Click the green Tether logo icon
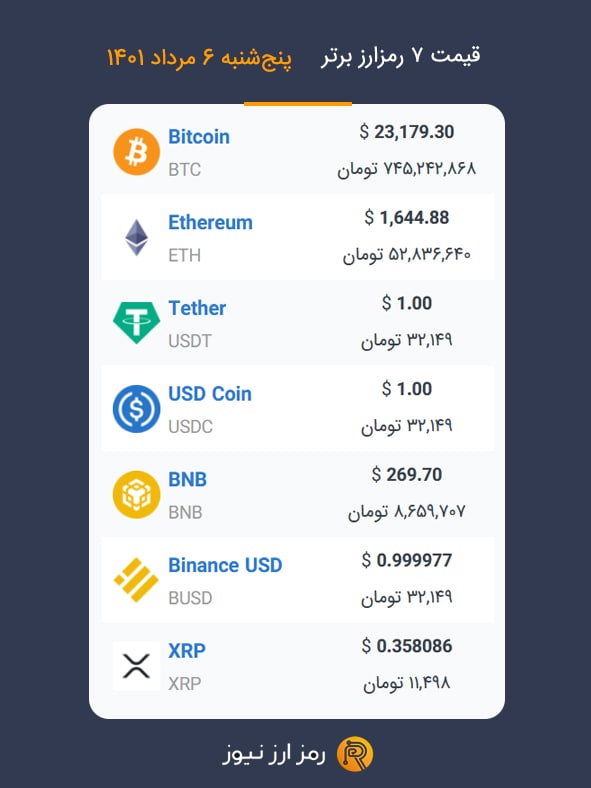Image resolution: width=591 pixels, height=788 pixels. [x=136, y=323]
